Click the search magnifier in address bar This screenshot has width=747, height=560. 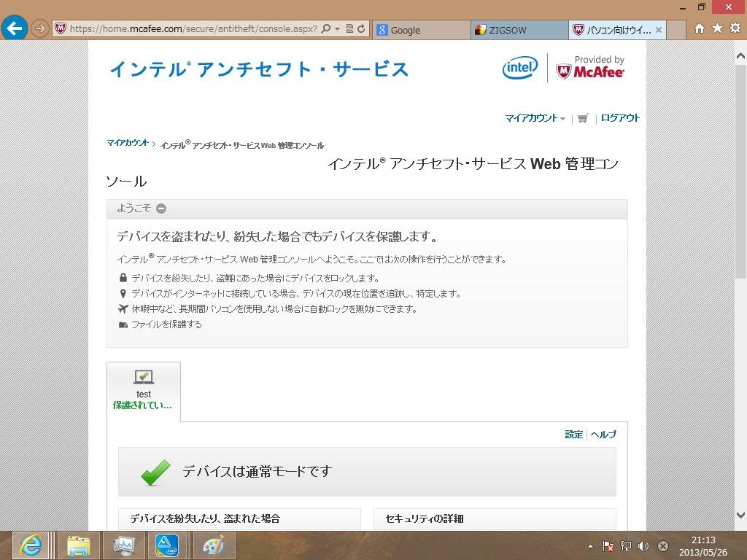(326, 28)
